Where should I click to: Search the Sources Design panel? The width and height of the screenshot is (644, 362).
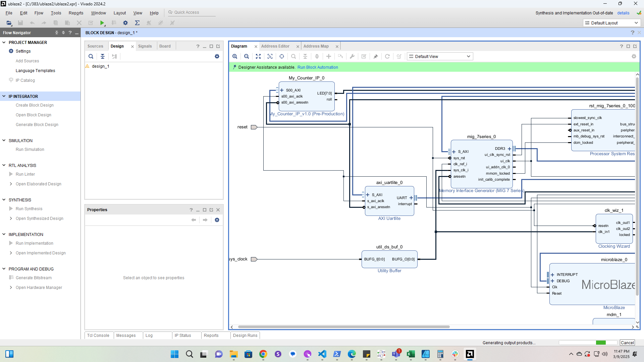[91, 56]
